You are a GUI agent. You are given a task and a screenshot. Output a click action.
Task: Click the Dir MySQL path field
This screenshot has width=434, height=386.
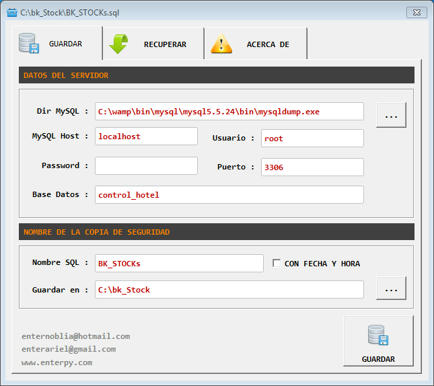coord(229,112)
